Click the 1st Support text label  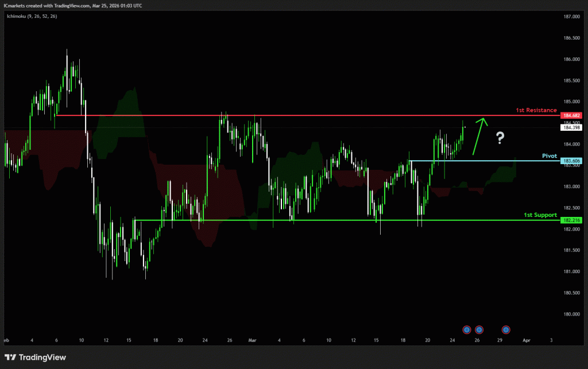(540, 215)
